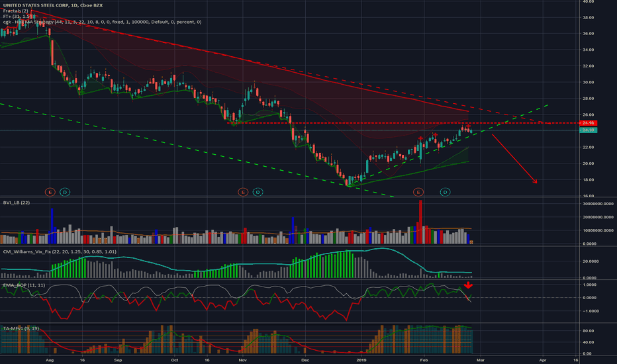Click the Apr label on time axis
This screenshot has height=364, width=617.
pos(543,360)
